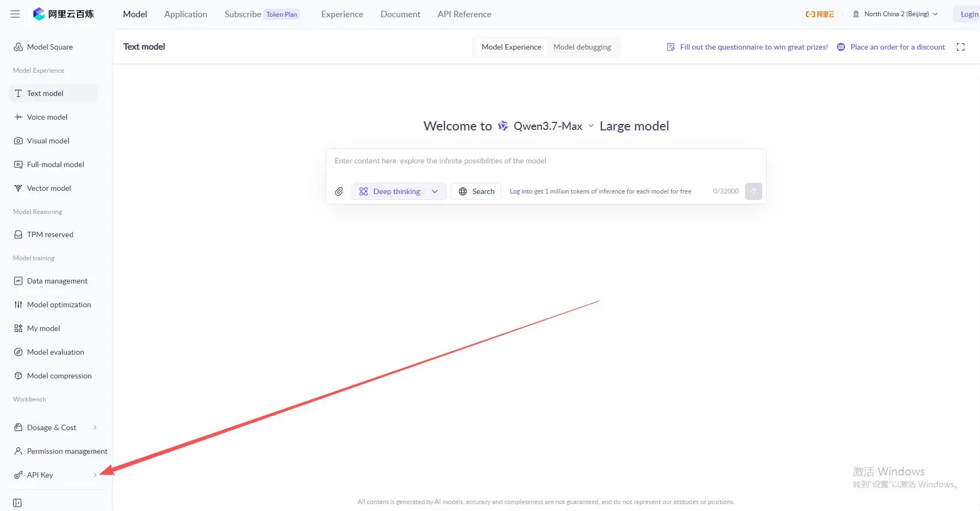Screen dimensions: 980x511
Task: Open the Document top menu
Action: coord(400,14)
